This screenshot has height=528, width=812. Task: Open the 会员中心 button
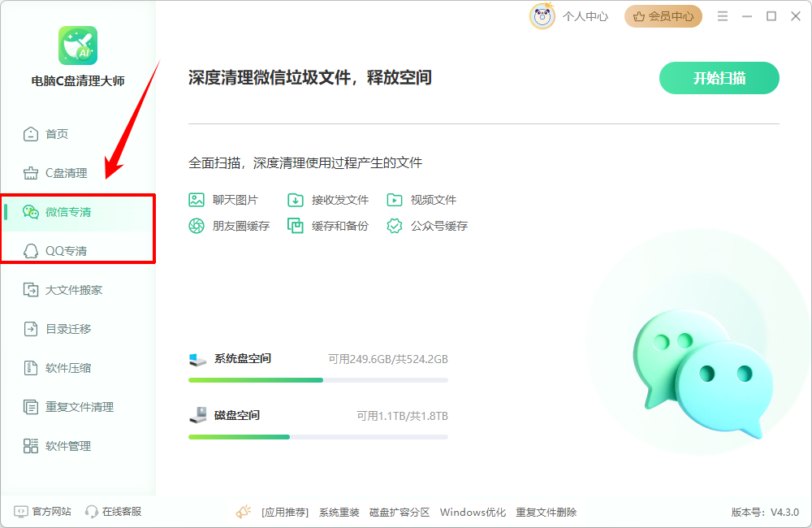(x=663, y=16)
